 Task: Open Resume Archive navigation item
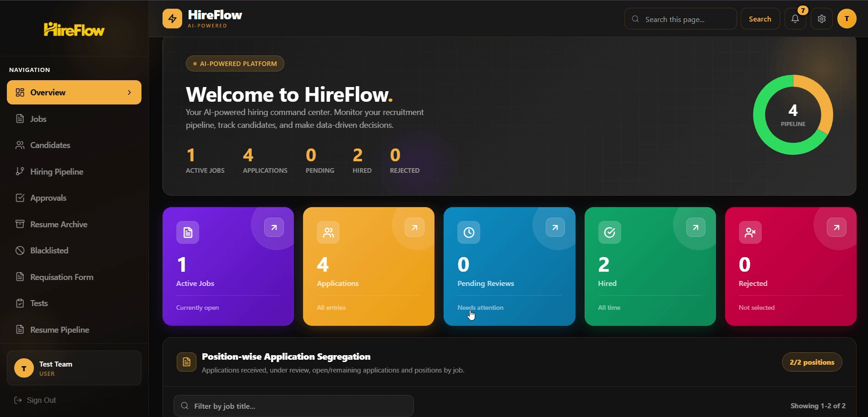click(x=74, y=224)
